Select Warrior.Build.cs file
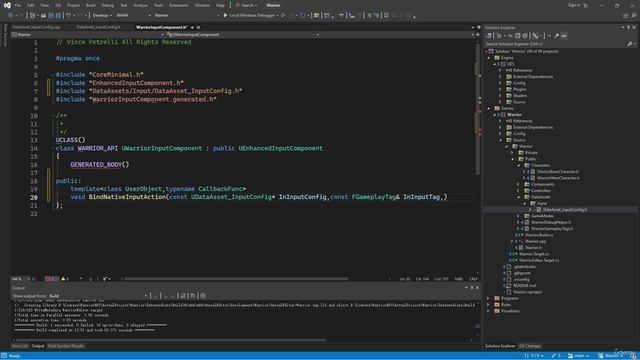 point(539,235)
